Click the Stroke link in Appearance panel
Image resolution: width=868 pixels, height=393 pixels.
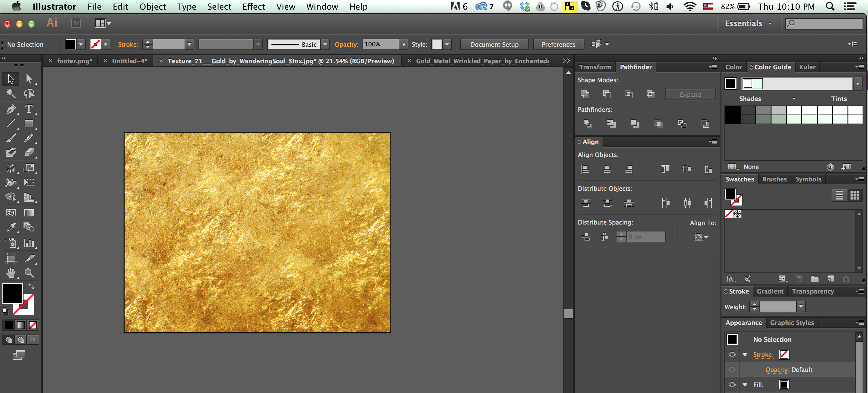763,355
